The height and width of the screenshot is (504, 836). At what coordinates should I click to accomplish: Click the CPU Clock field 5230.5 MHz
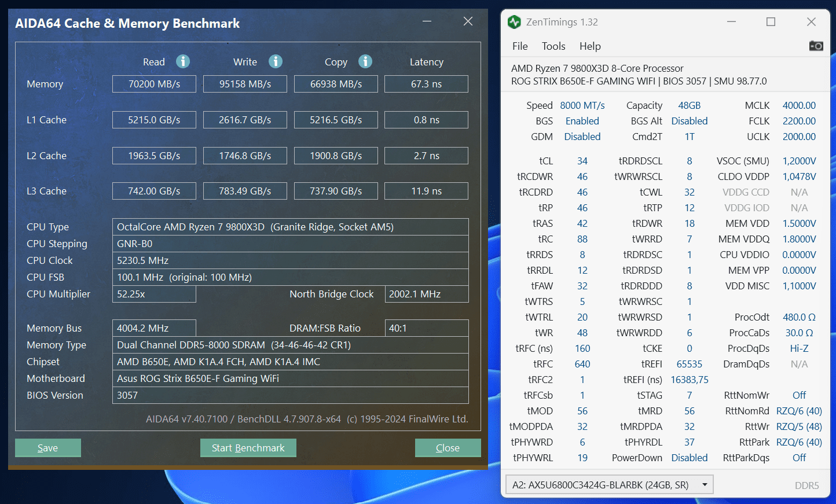coord(290,260)
